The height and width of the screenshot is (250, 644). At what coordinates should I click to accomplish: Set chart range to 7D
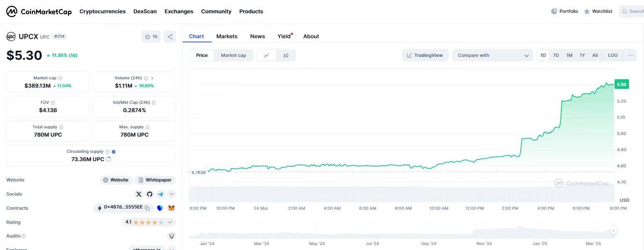pos(556,55)
